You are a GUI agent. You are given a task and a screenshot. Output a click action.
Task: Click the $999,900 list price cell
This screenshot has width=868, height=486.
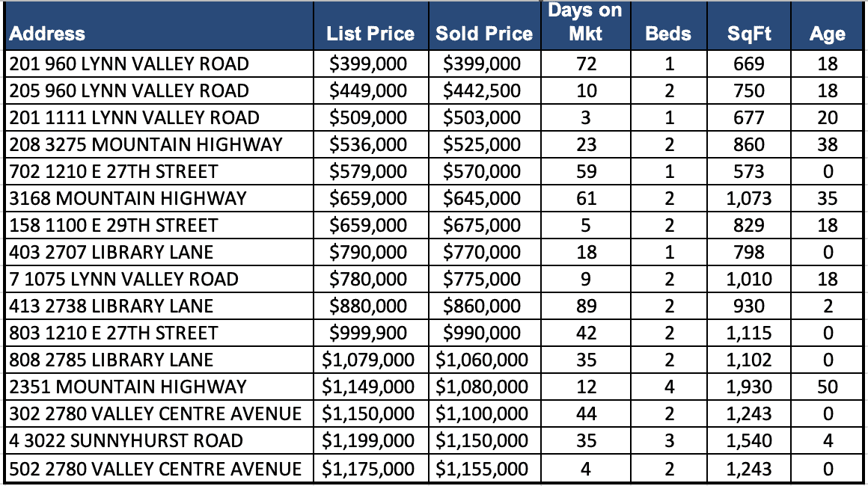click(369, 333)
